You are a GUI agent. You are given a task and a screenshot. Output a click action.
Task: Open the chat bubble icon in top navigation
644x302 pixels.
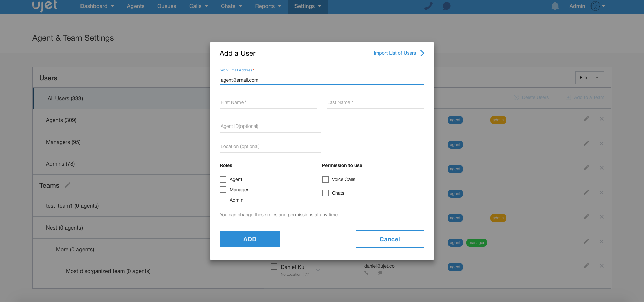click(446, 6)
